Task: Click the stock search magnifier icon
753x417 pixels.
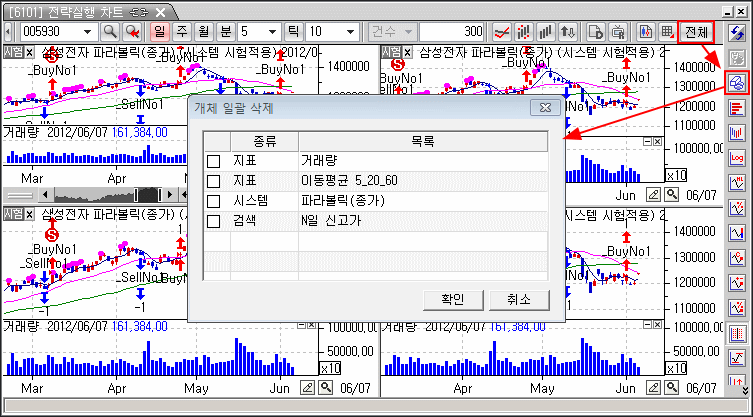Action: [x=110, y=32]
